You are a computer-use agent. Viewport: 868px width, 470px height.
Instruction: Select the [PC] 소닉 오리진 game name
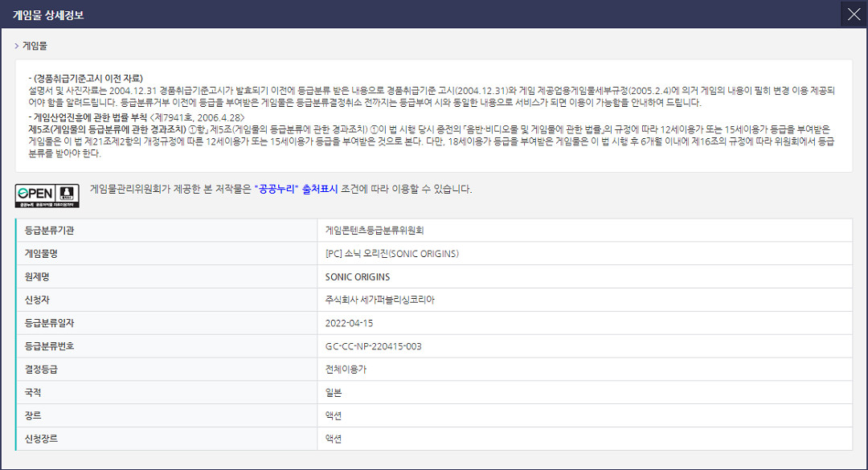pos(391,254)
